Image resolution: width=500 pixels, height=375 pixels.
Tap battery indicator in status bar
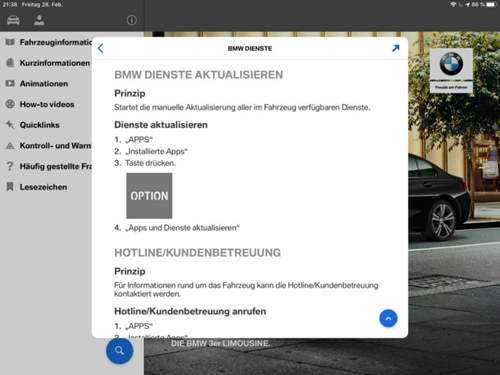click(x=491, y=4)
